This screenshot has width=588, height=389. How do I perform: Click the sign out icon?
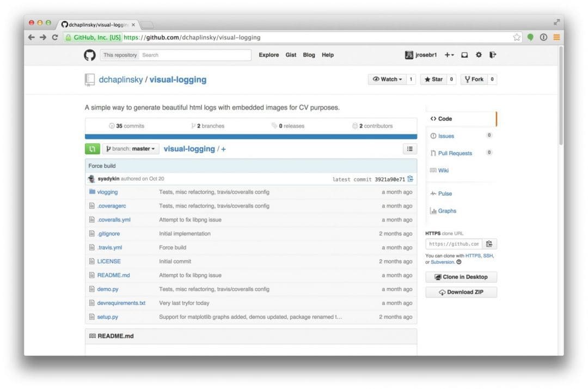[493, 55]
